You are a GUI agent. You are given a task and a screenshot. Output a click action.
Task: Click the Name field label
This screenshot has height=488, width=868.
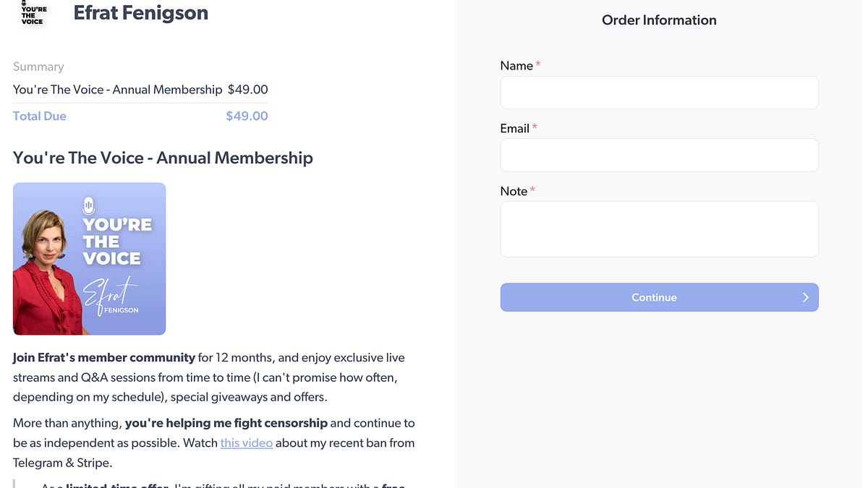516,66
